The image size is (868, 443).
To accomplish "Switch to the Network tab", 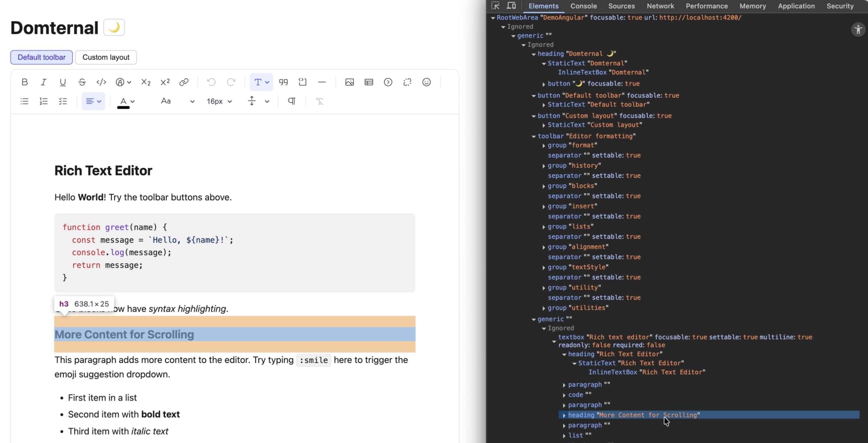I will pos(660,6).
